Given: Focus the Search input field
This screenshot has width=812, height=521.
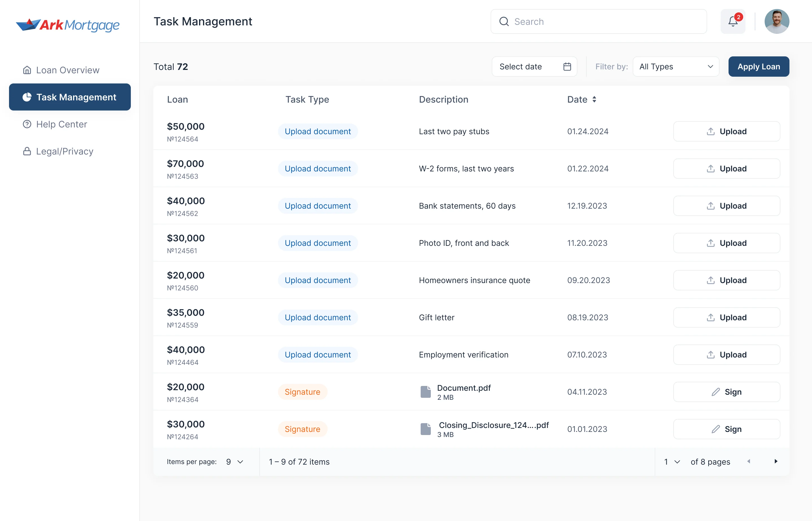Looking at the screenshot, I should [x=599, y=22].
